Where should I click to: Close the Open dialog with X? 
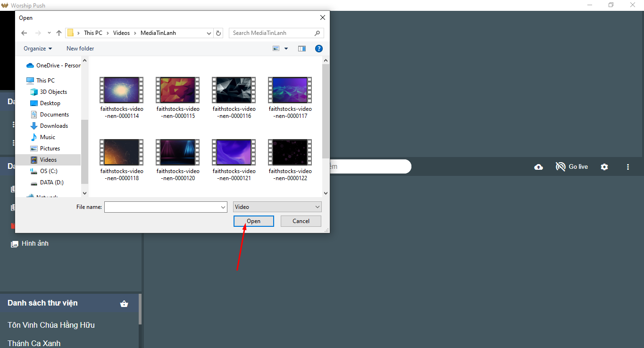[x=323, y=18]
